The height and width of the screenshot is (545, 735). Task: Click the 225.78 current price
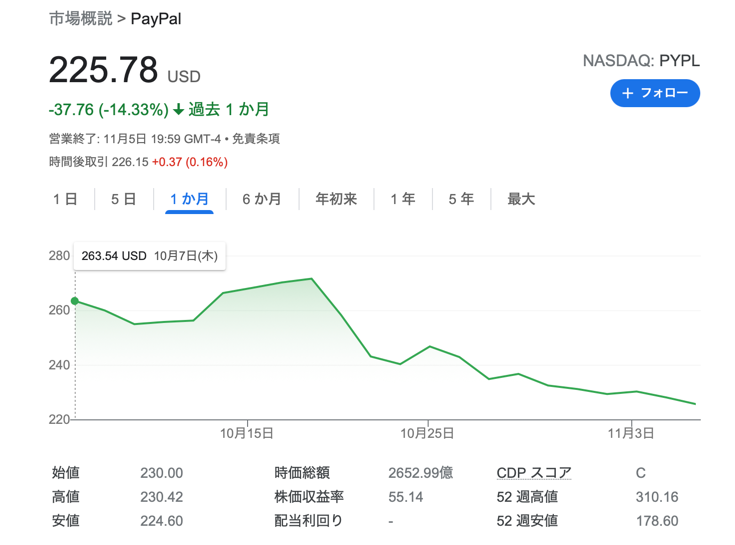pos(104,70)
